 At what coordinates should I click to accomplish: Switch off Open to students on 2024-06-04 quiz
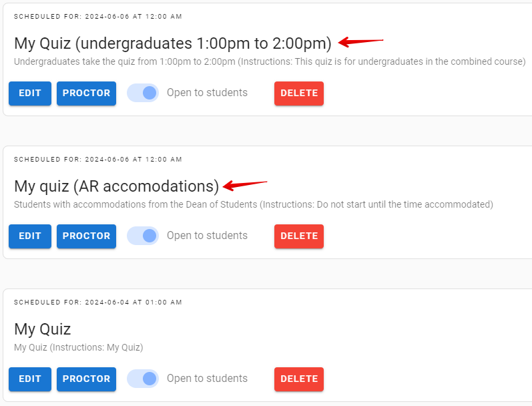coord(144,379)
